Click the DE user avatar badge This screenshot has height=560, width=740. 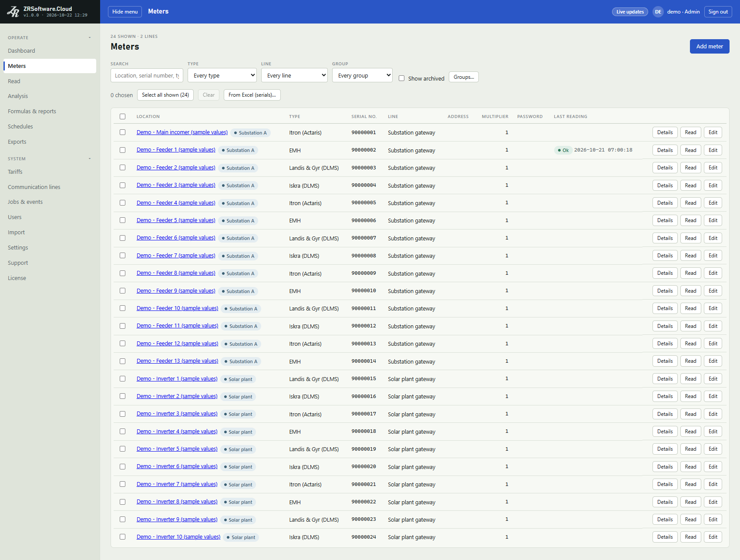658,12
